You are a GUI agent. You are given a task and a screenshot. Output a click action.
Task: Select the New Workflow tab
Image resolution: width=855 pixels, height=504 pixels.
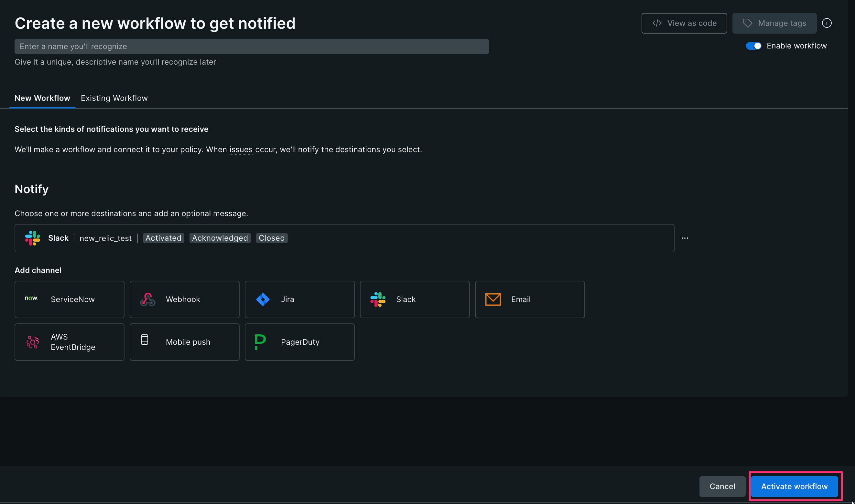coord(42,98)
